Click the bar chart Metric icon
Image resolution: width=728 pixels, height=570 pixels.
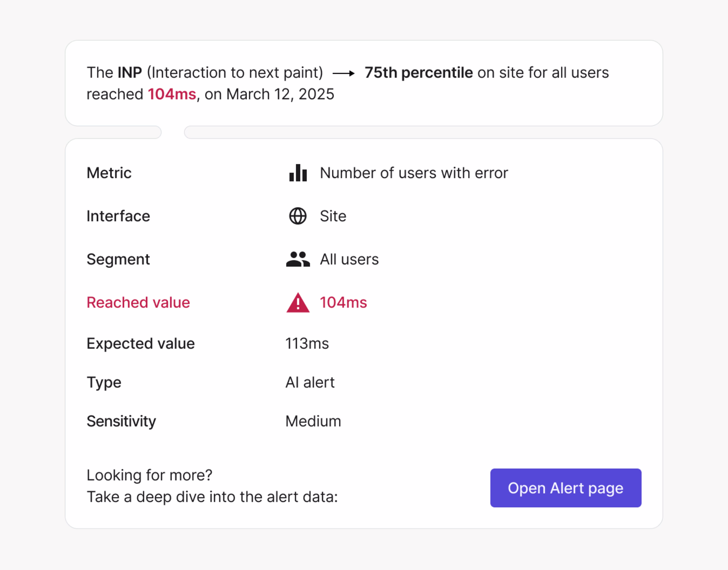click(x=298, y=173)
